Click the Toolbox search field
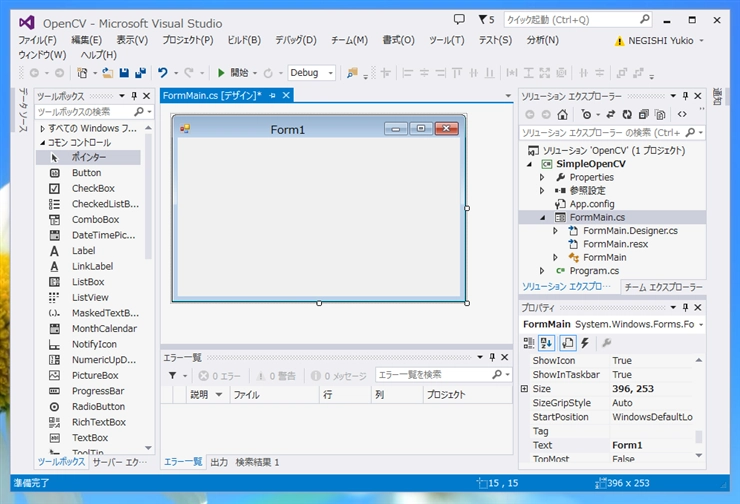Viewport: 740px width, 504px height. coord(93,112)
